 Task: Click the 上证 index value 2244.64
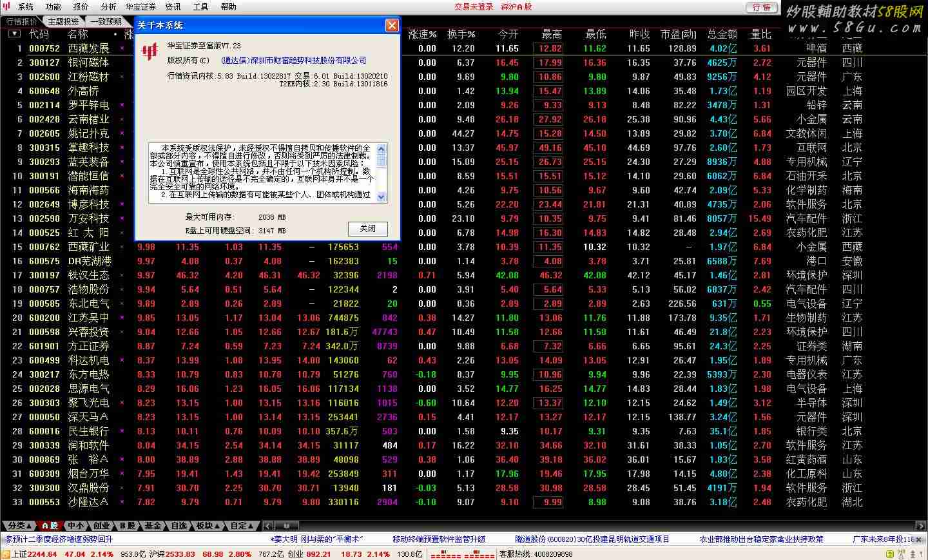point(43,554)
